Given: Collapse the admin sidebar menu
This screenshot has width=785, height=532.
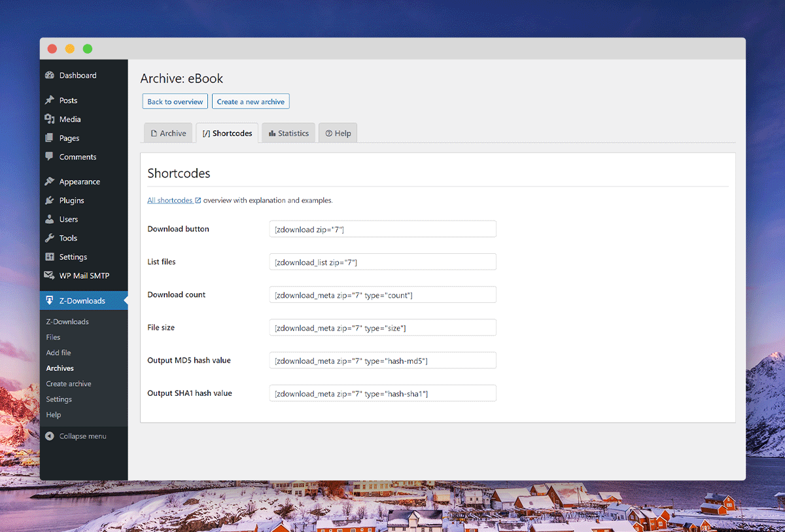Looking at the screenshot, I should click(76, 436).
